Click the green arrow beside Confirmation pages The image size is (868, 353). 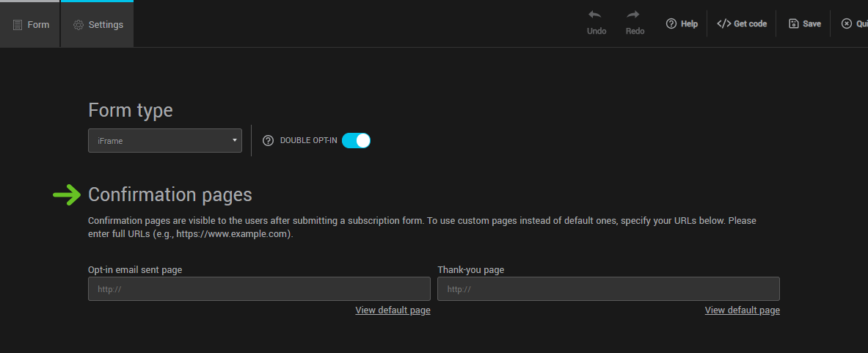tap(67, 194)
